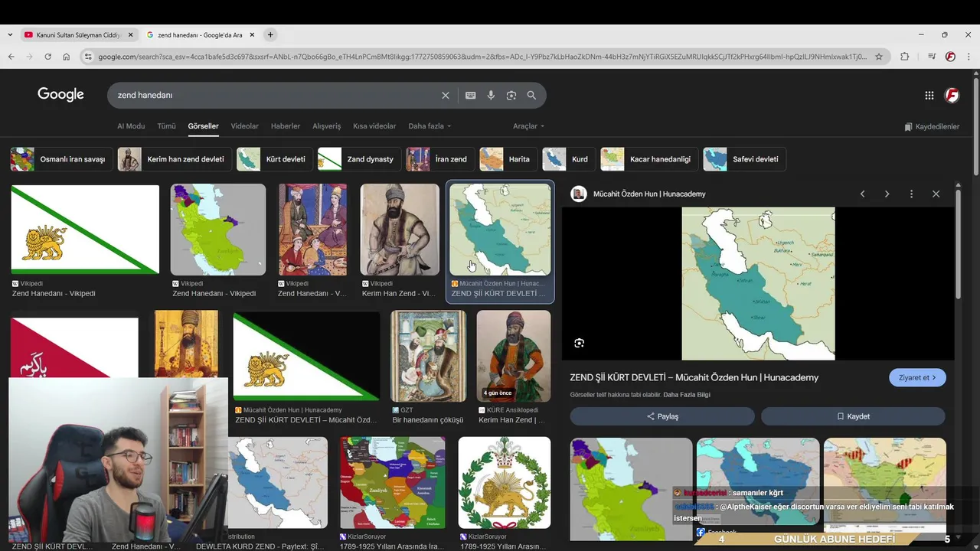Filter by Kacar hanedanligi chip
This screenshot has height=551, width=980.
[649, 159]
